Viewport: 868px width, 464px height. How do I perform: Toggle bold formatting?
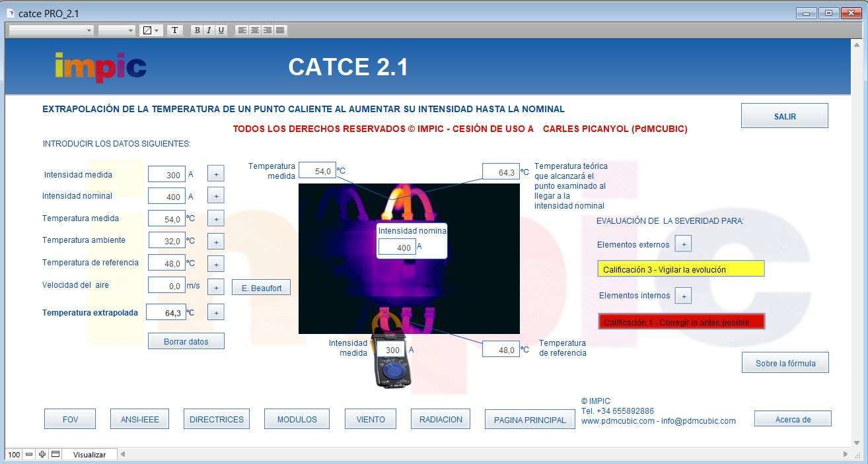click(x=196, y=30)
